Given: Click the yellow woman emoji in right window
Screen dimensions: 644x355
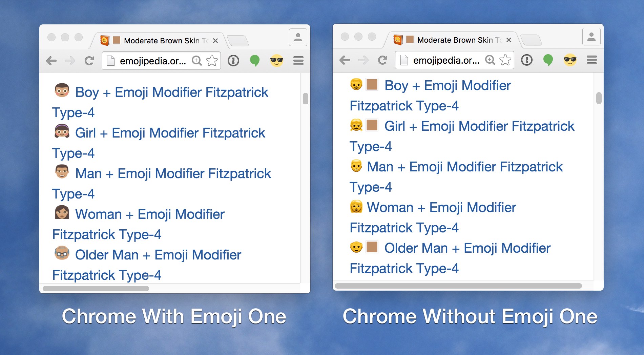Looking at the screenshot, I should [356, 206].
